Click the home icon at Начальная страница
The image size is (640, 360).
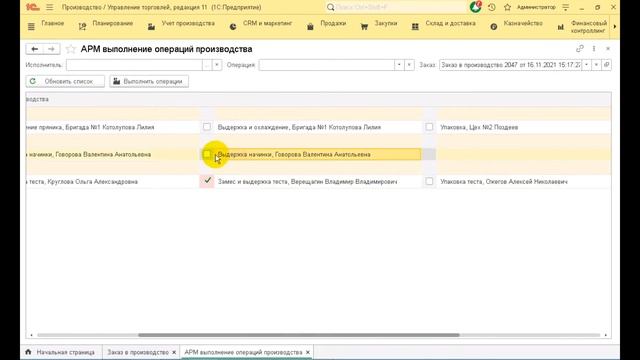(28, 352)
